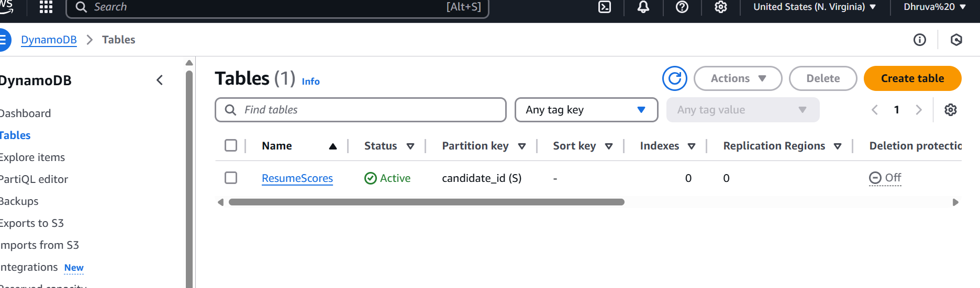Open table preferences gear icon
Image resolution: width=980 pixels, height=288 pixels.
(951, 110)
